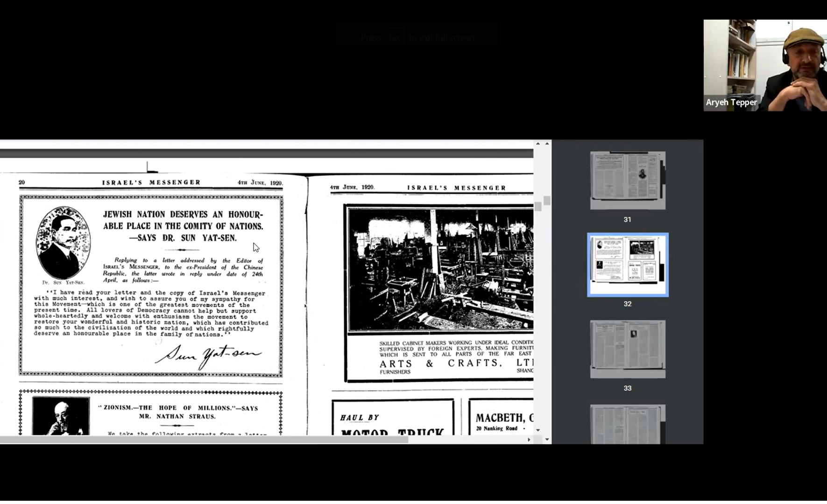This screenshot has width=827, height=504.
Task: Open the partially visible thumbnail below page 33
Action: click(627, 424)
